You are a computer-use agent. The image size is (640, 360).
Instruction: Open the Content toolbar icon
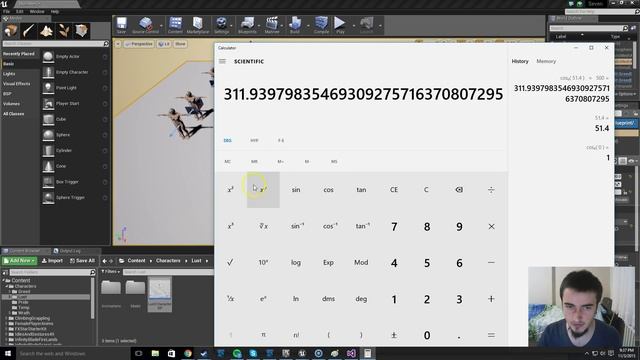point(175,24)
